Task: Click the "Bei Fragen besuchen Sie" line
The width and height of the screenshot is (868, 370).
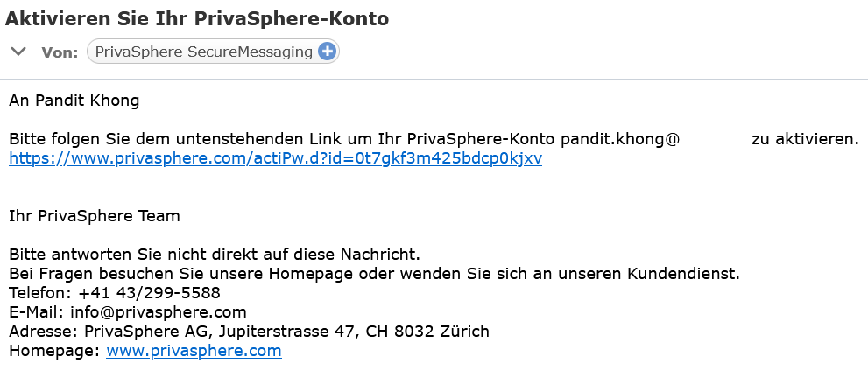Action: point(374,274)
